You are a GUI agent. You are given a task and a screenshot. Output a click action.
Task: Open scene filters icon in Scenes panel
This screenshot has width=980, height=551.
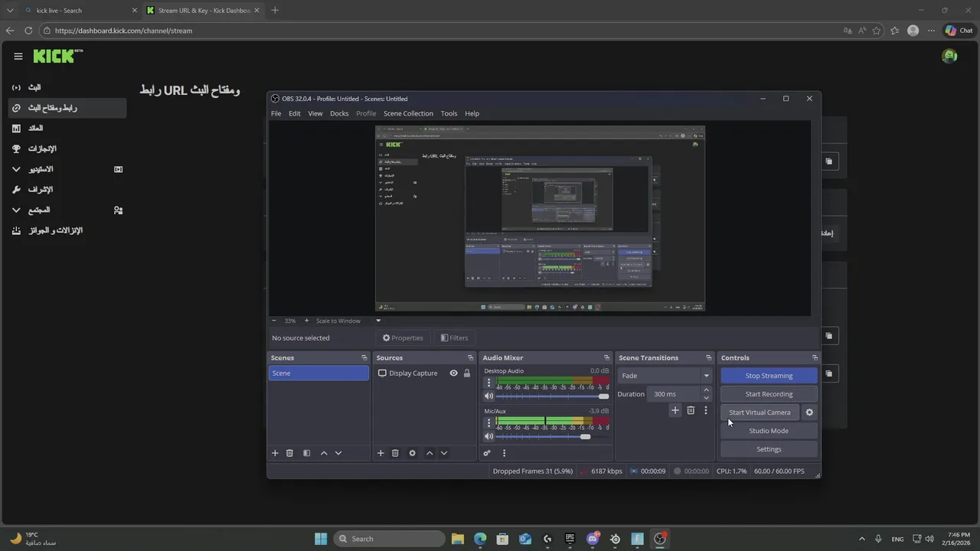[x=306, y=453]
